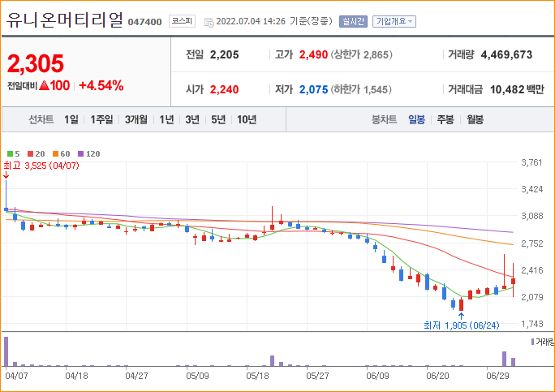
Task: Click the purple 120-day moving average swatch
Action: 80,153
